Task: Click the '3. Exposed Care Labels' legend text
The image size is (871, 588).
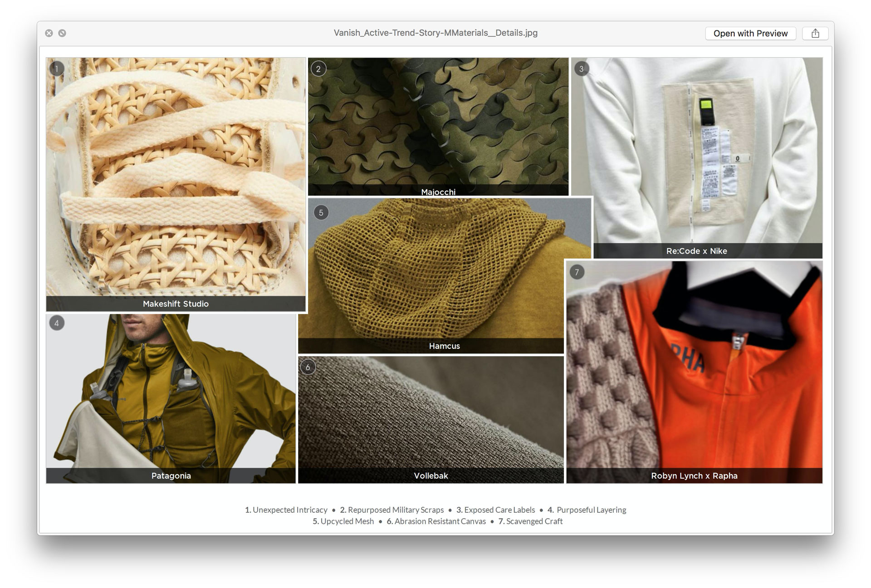Action: click(496, 510)
